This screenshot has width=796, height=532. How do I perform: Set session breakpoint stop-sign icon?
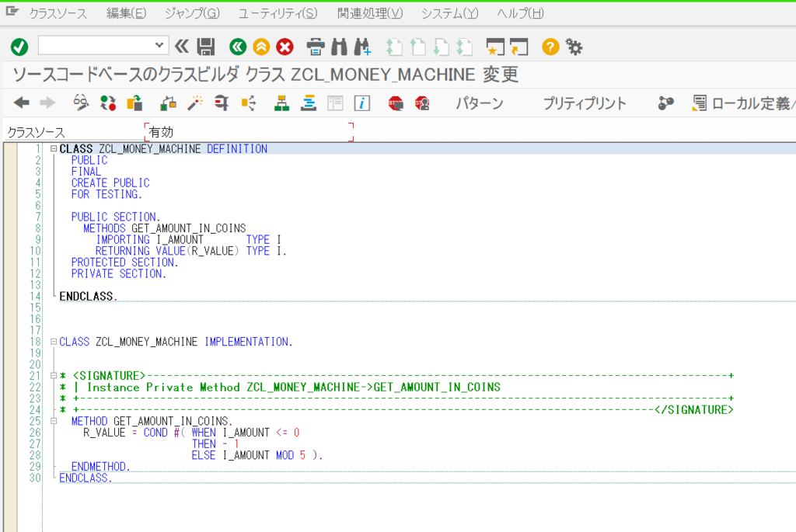click(396, 103)
